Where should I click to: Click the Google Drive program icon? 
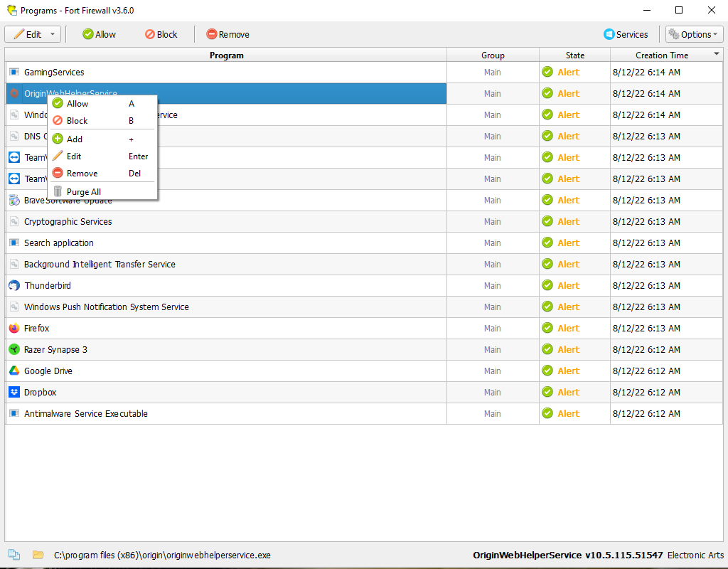[14, 371]
